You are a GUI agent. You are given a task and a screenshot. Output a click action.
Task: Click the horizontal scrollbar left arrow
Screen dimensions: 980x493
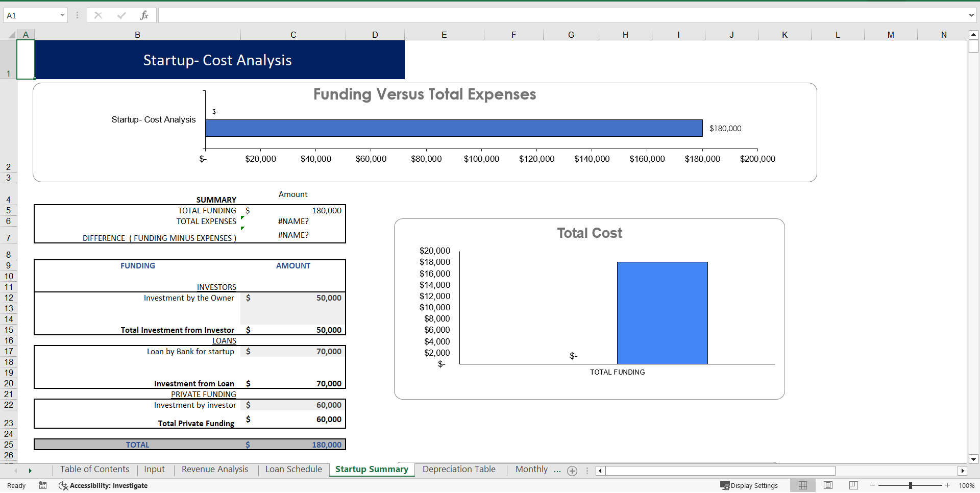pos(600,471)
